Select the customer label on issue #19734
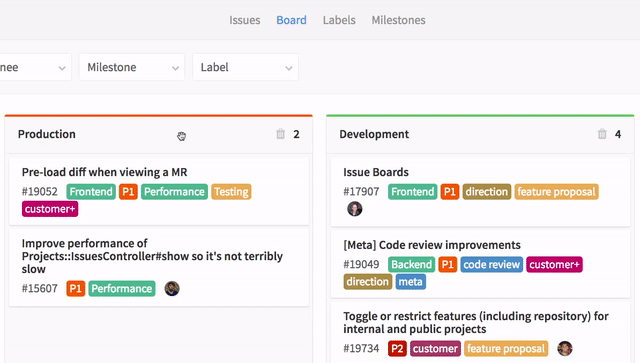 coord(435,349)
